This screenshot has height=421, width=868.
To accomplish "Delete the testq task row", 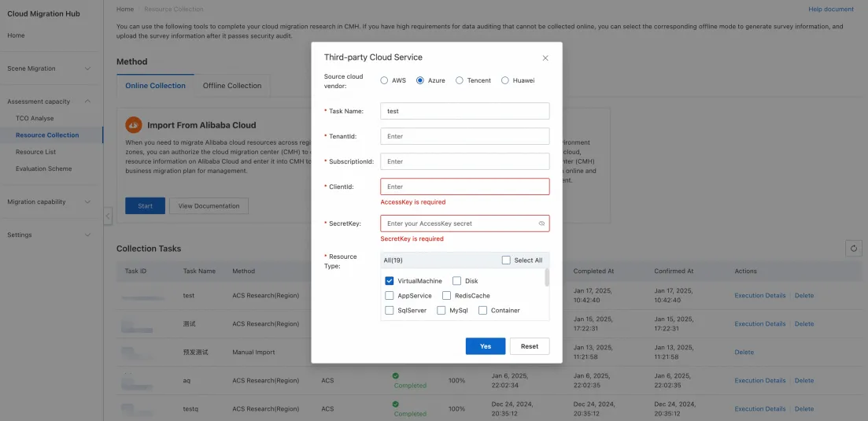I will click(804, 409).
